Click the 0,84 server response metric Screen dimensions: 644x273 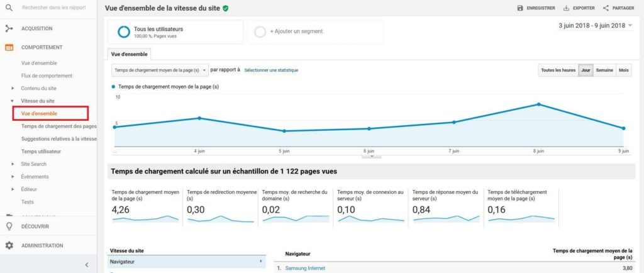click(x=421, y=209)
